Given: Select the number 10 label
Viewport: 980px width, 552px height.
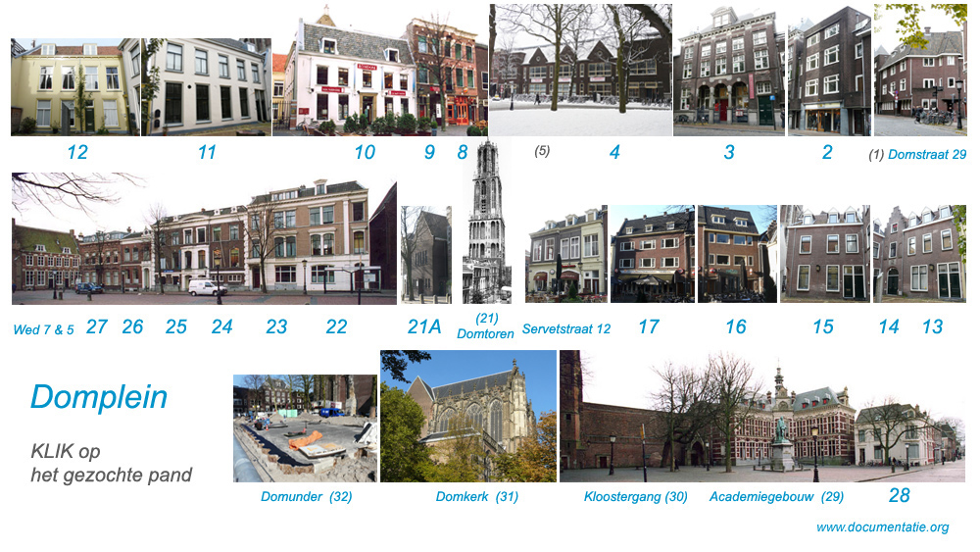Looking at the screenshot, I should click(365, 152).
